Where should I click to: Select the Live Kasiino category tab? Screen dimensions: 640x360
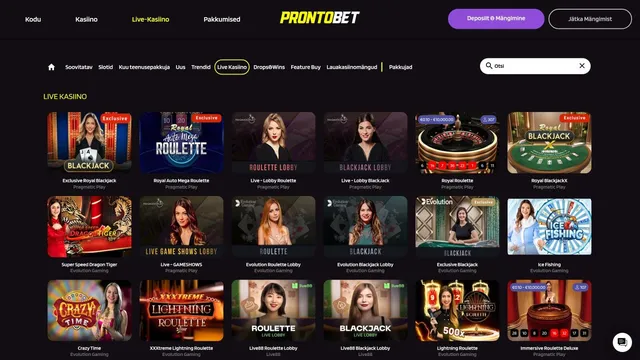pyautogui.click(x=232, y=67)
